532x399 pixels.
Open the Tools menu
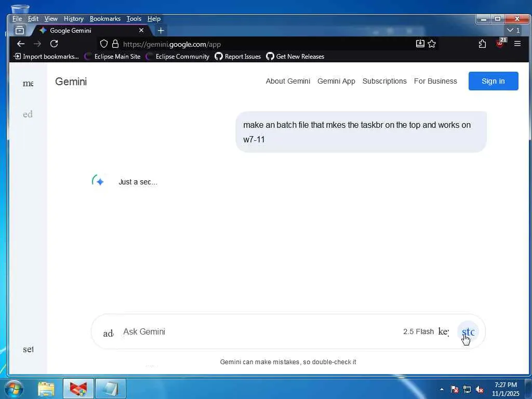point(134,19)
